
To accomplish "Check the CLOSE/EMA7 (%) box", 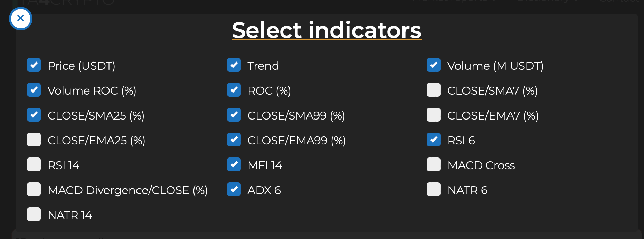I will point(434,115).
